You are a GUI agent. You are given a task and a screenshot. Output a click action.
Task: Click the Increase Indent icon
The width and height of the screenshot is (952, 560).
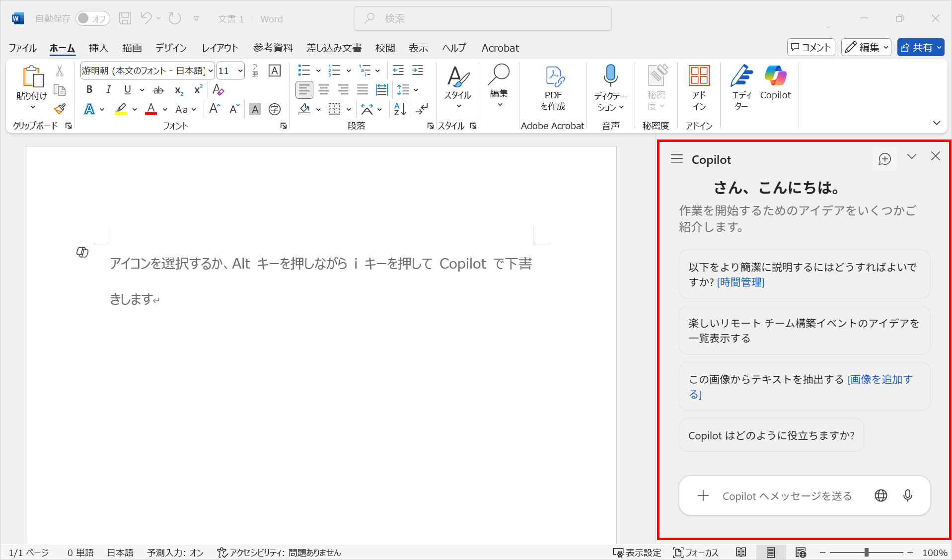click(x=418, y=70)
